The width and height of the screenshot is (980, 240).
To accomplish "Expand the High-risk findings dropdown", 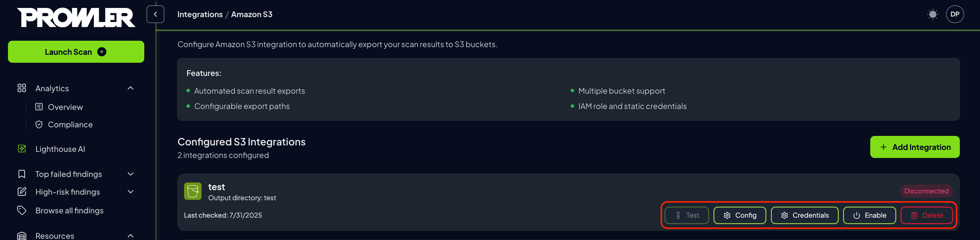I will [131, 192].
